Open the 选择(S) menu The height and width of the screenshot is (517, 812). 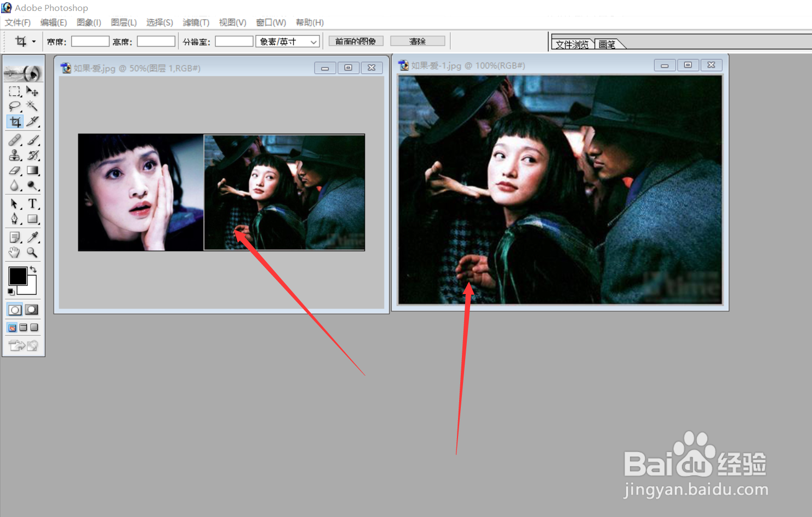coord(159,22)
